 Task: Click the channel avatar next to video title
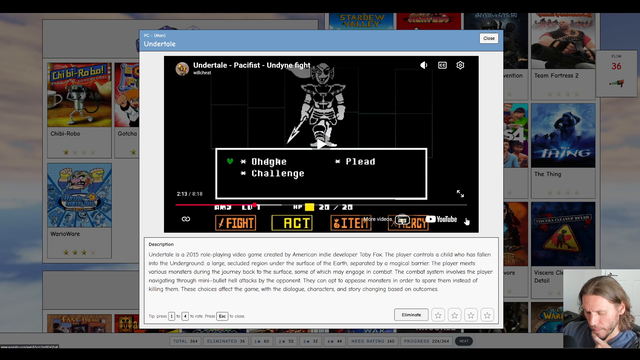point(182,68)
